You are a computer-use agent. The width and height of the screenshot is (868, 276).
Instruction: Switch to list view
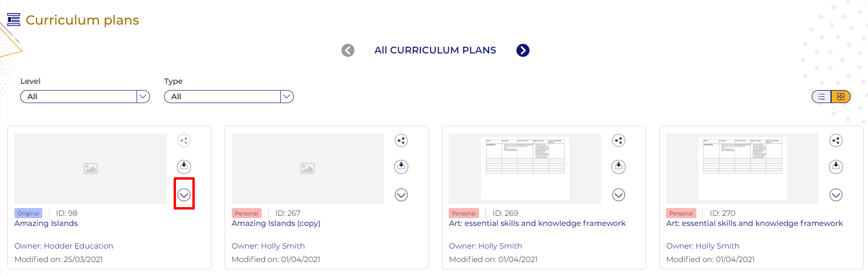point(821,97)
